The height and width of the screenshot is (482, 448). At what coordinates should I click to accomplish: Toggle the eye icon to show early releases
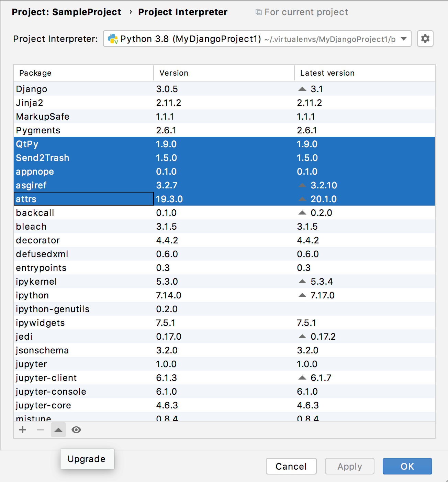(x=76, y=429)
